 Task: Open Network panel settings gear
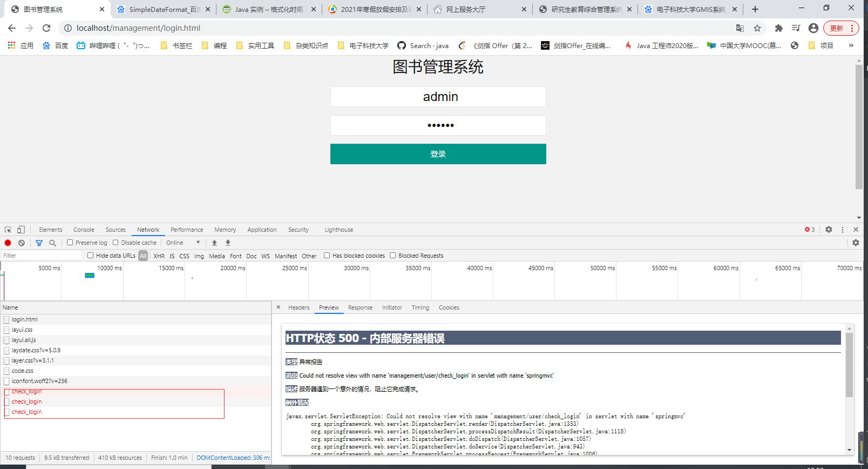tap(856, 243)
